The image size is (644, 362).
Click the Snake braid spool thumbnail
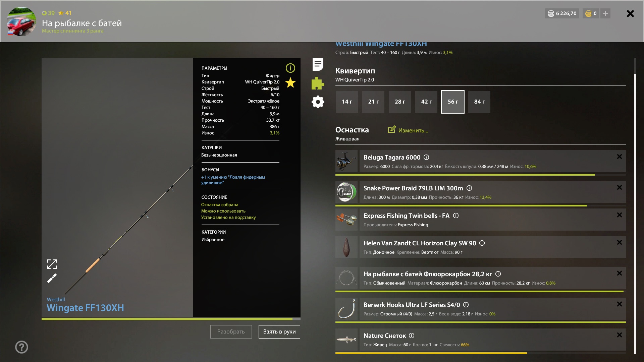346,192
